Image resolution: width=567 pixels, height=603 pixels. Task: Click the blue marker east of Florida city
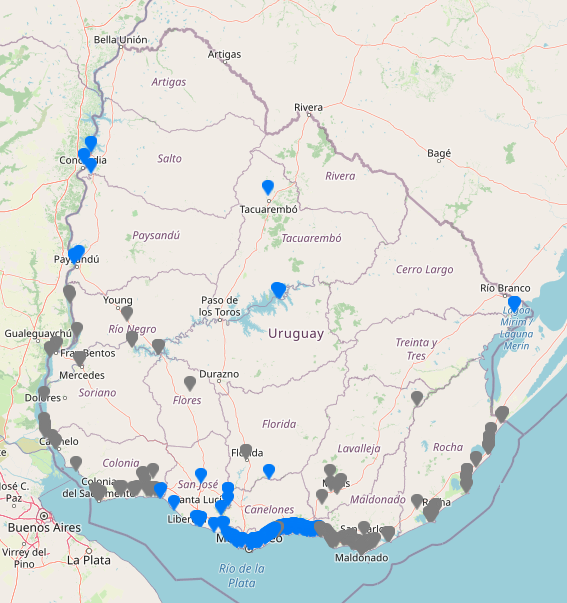(269, 471)
